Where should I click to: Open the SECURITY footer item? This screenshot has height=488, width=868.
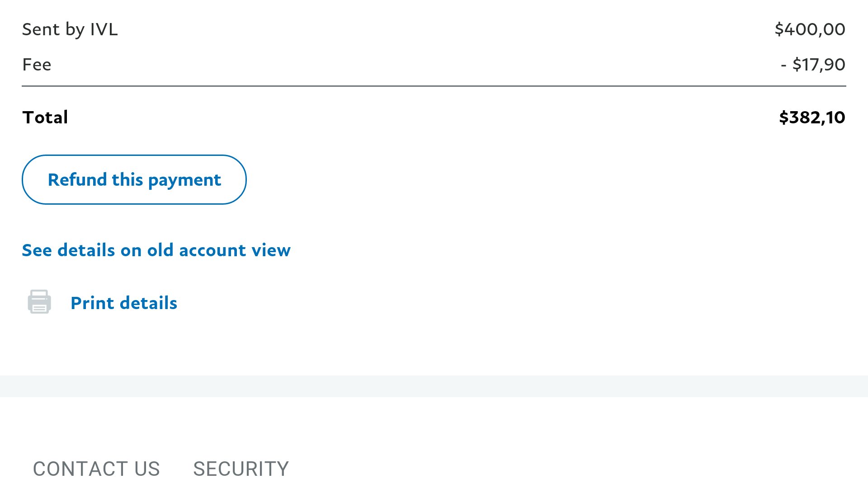point(241,469)
